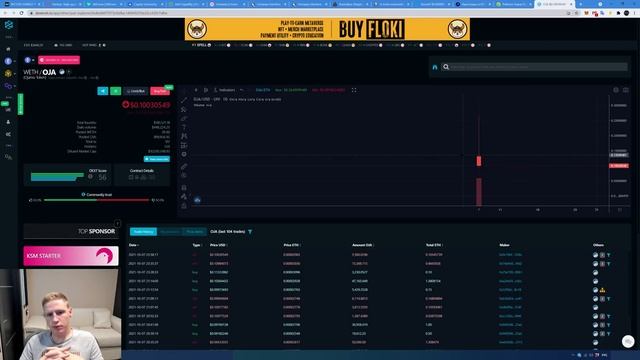640x360 pixels.
Task: Select the Binance chain sidebar icon
Action: (8, 73)
